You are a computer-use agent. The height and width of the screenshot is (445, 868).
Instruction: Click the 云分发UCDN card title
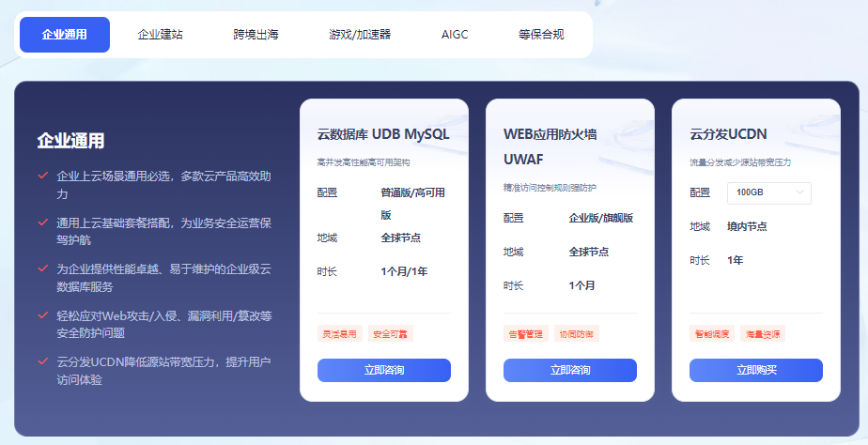click(728, 134)
